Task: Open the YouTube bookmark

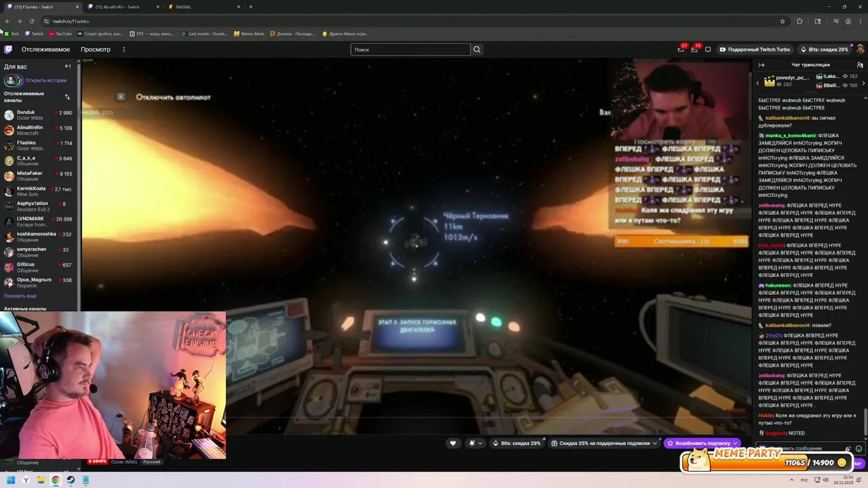Action: click(x=60, y=33)
